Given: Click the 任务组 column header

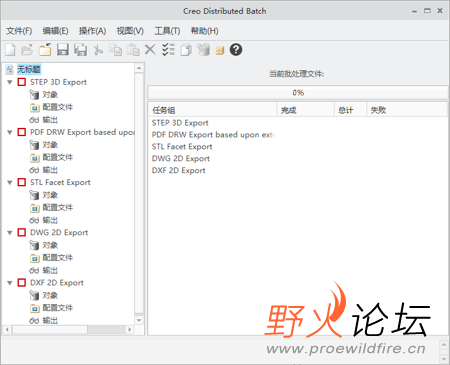Looking at the screenshot, I should point(213,110).
